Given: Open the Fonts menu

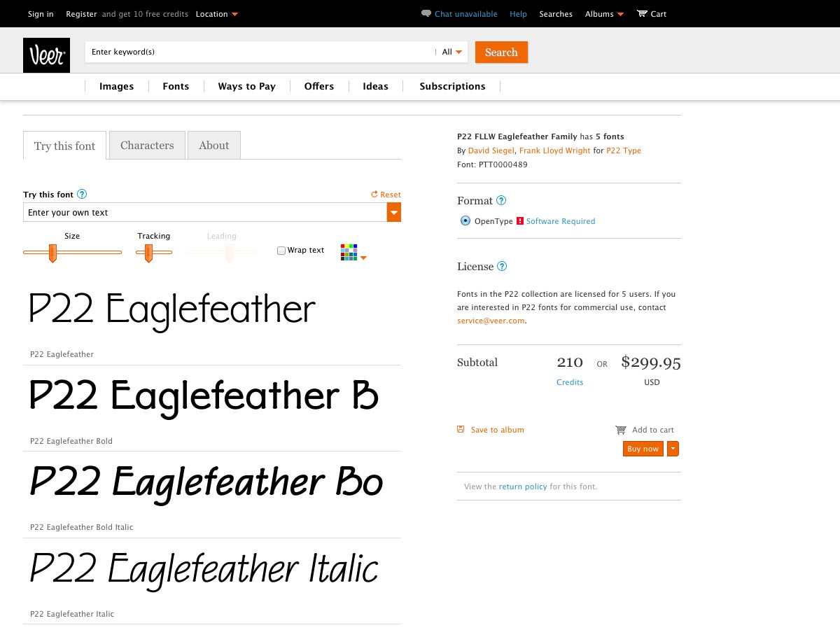Looking at the screenshot, I should coord(176,86).
